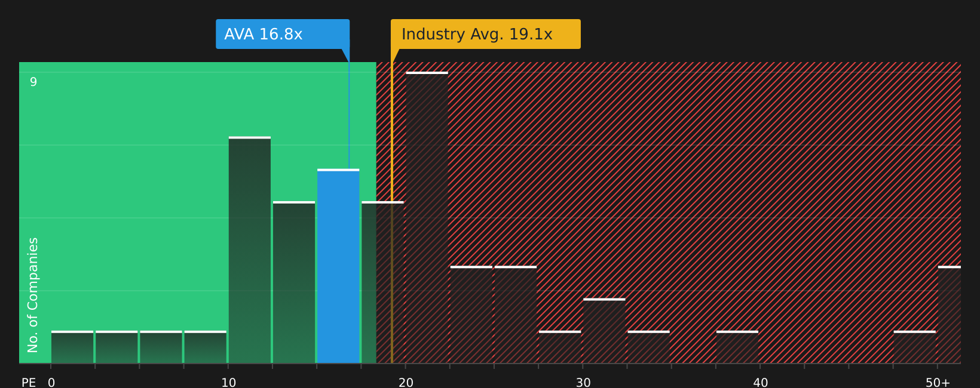Click the AVA 16.8x blue label

pyautogui.click(x=283, y=34)
